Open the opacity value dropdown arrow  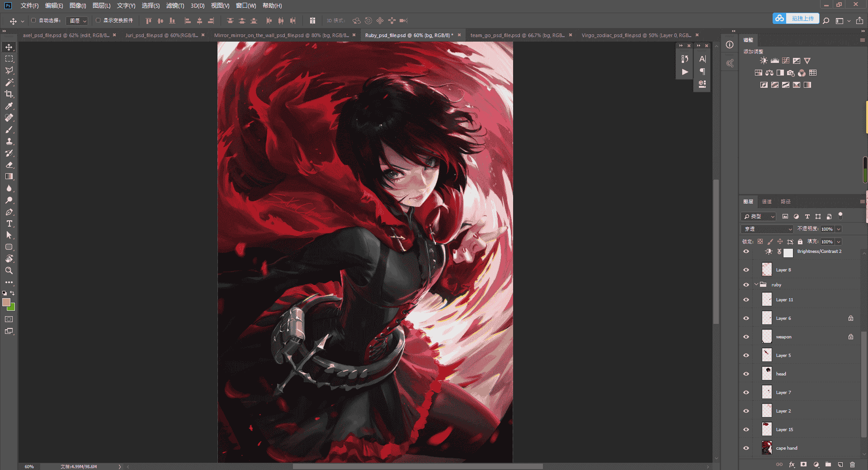click(839, 229)
